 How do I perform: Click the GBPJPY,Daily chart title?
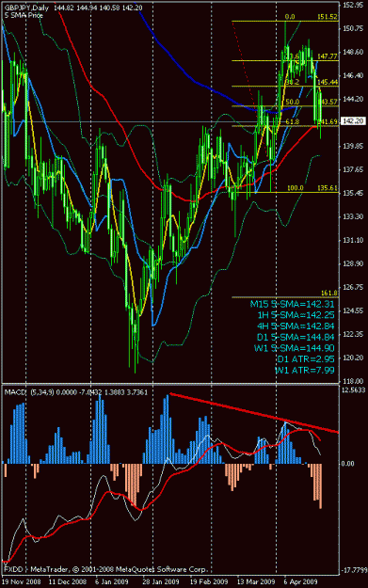click(x=26, y=8)
